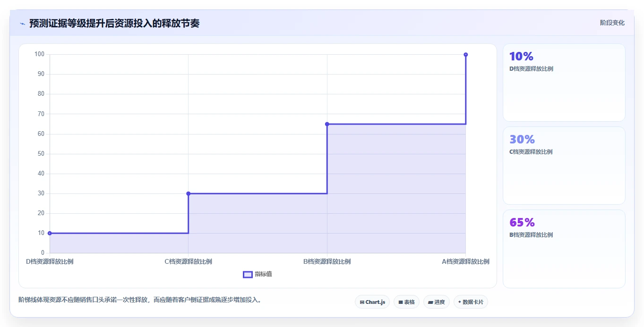
Task: Click the x-axis label C档资源释放比例
Action: (x=189, y=261)
